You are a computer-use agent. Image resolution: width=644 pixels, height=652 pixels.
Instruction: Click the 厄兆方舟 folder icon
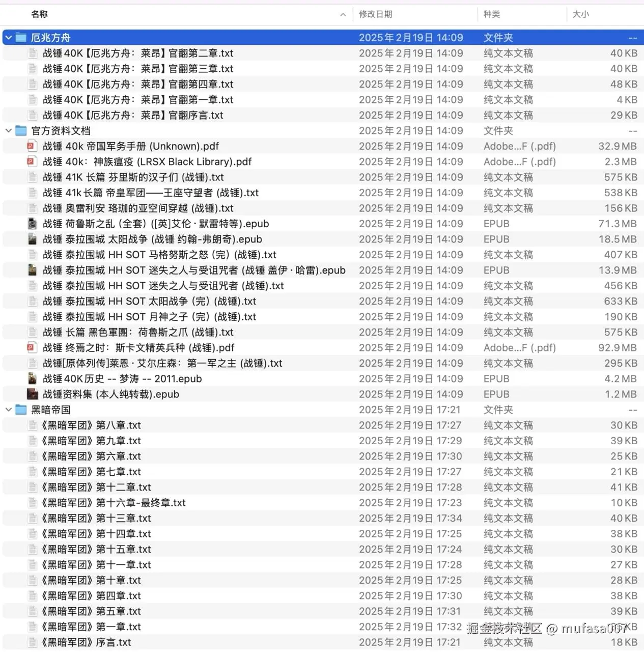pos(21,38)
